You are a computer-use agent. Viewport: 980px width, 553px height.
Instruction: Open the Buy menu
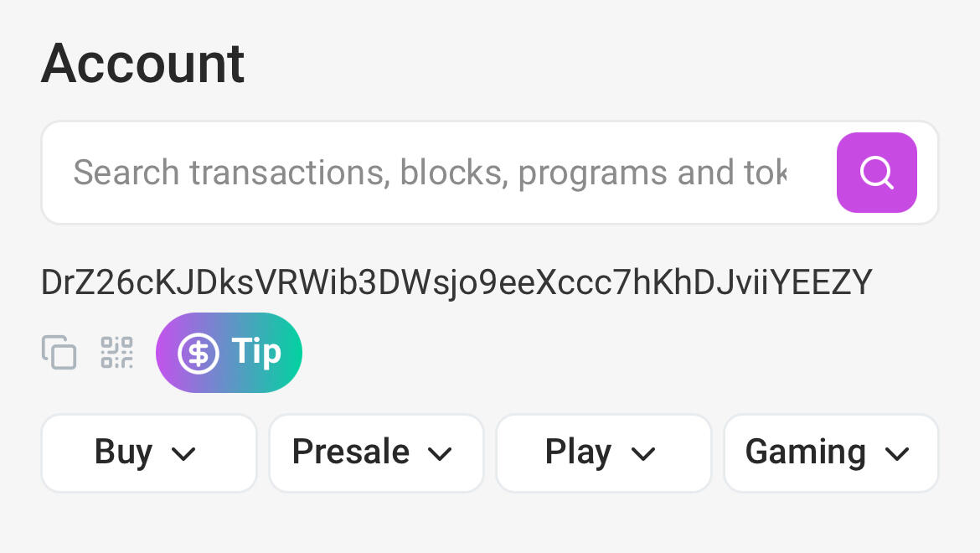pyautogui.click(x=124, y=452)
